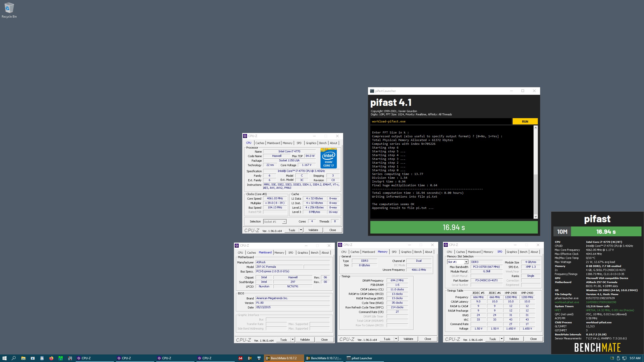Click the safely remove USB tray icon

pyautogui.click(x=618, y=358)
